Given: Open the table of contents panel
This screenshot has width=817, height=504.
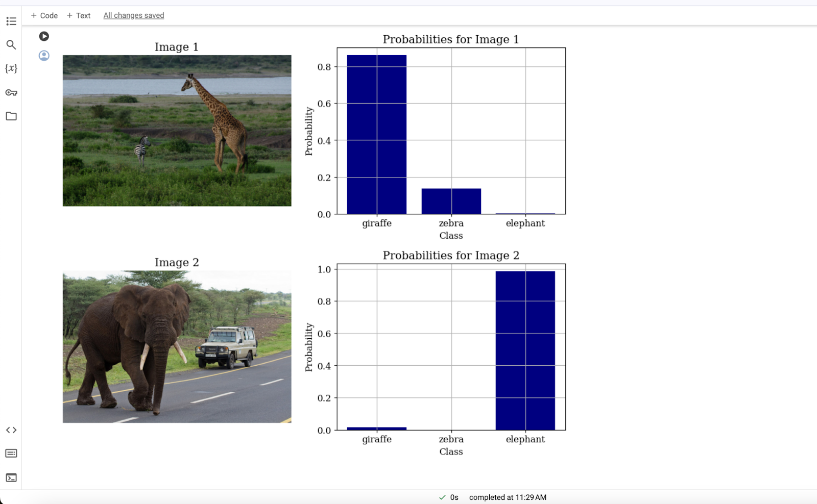Looking at the screenshot, I should 11,21.
